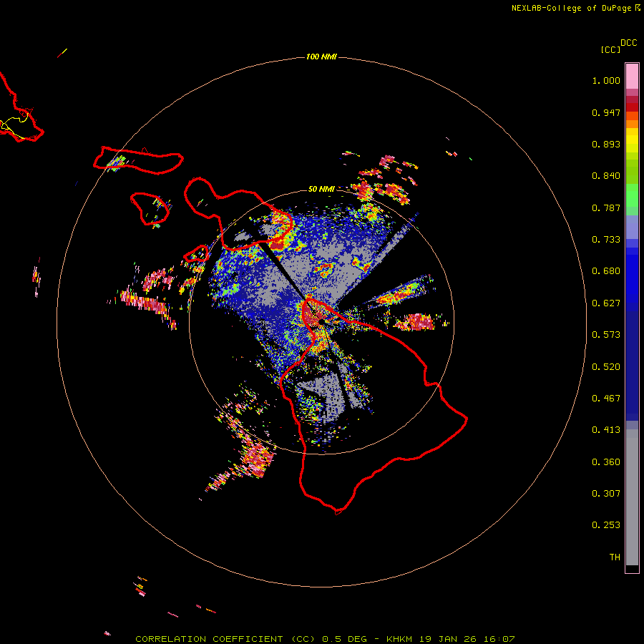Click the bright green segment of the color bar

point(632,195)
